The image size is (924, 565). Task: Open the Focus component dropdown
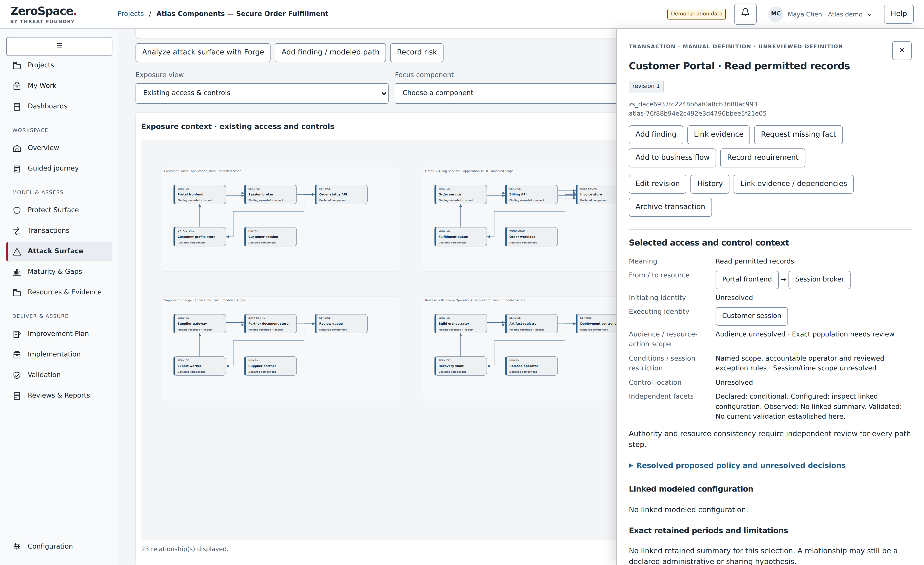click(x=505, y=93)
